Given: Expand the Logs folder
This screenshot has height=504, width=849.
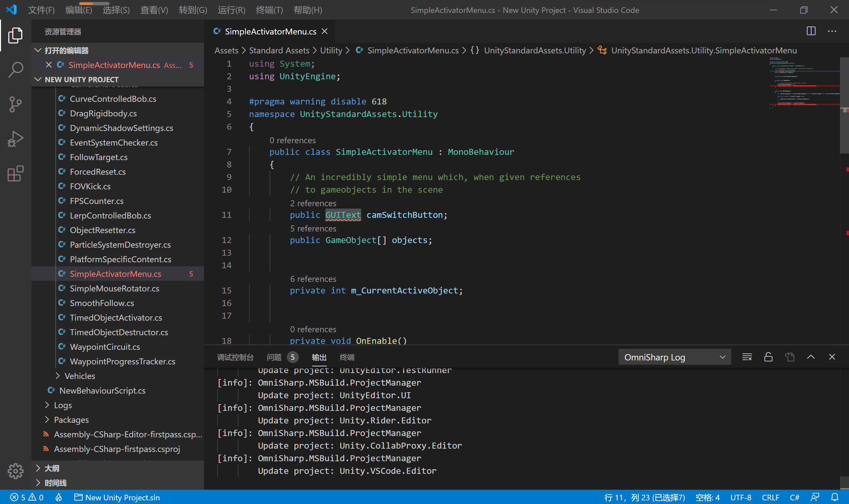Looking at the screenshot, I should click(x=62, y=405).
